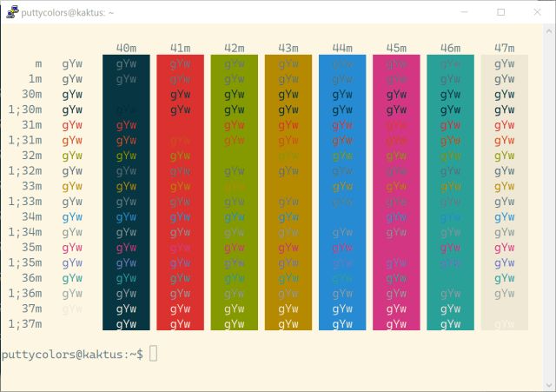This screenshot has width=556, height=392.
Task: Click the '47m' column header label
Action: pyautogui.click(x=504, y=48)
